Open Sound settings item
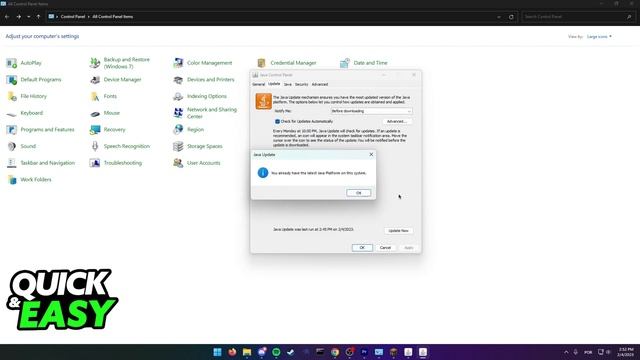This screenshot has width=640, height=360. click(x=21, y=146)
